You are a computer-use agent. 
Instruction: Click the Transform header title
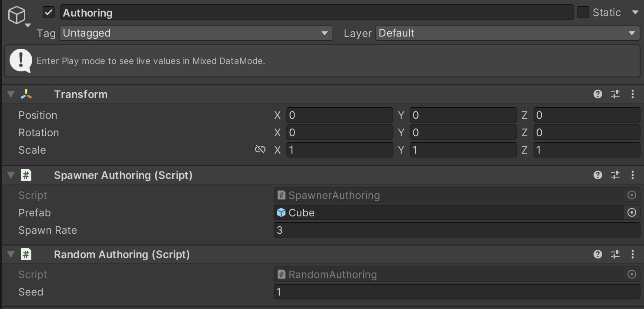pyautogui.click(x=80, y=94)
